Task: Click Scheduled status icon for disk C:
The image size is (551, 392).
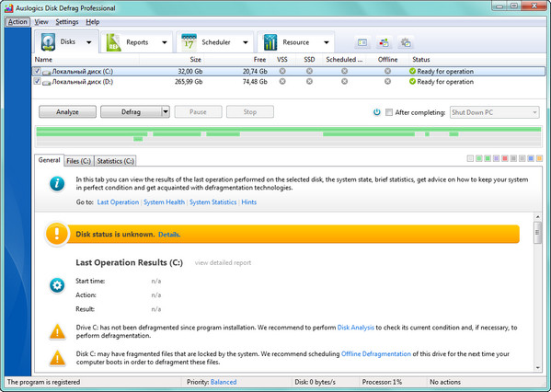Action: click(x=344, y=71)
